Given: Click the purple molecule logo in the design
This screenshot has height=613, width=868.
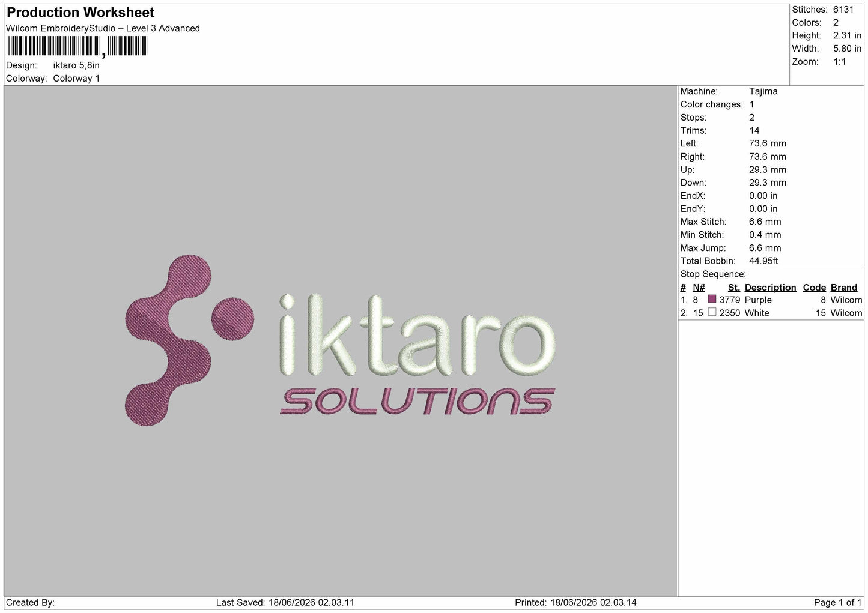Looking at the screenshot, I should [189, 340].
